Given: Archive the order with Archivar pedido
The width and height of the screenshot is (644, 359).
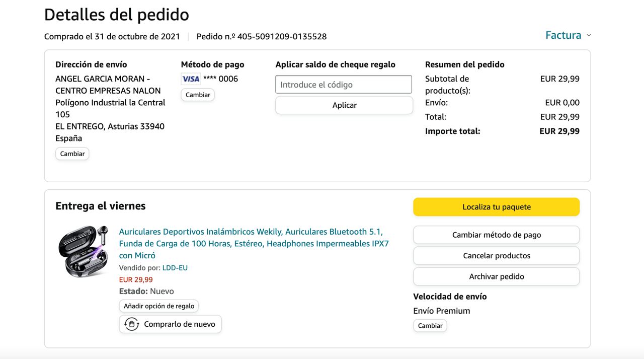Looking at the screenshot, I should coord(496,276).
